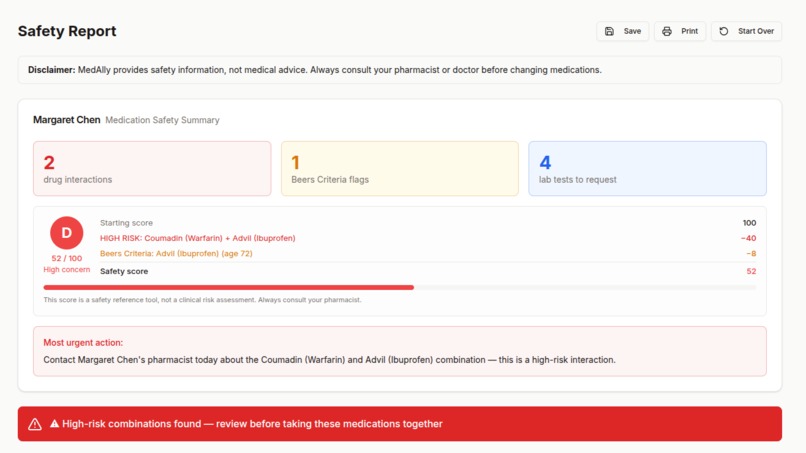Click the 100 starting score value

pyautogui.click(x=749, y=223)
